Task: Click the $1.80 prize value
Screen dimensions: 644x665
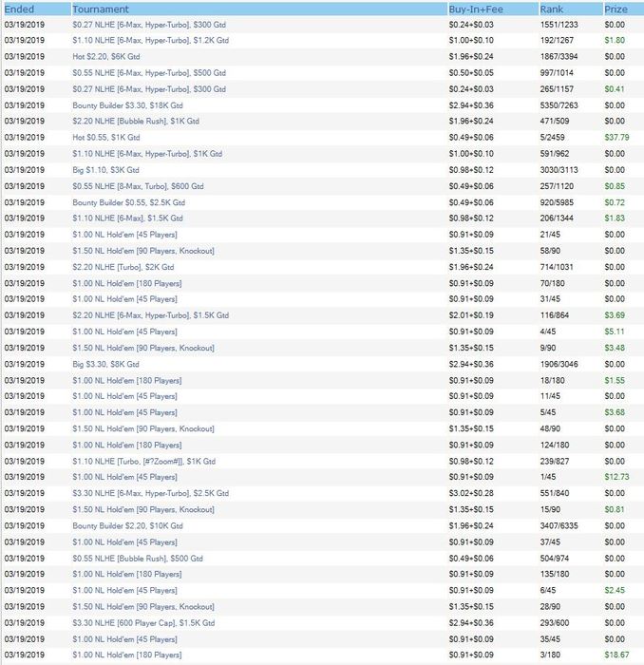Action: (615, 41)
